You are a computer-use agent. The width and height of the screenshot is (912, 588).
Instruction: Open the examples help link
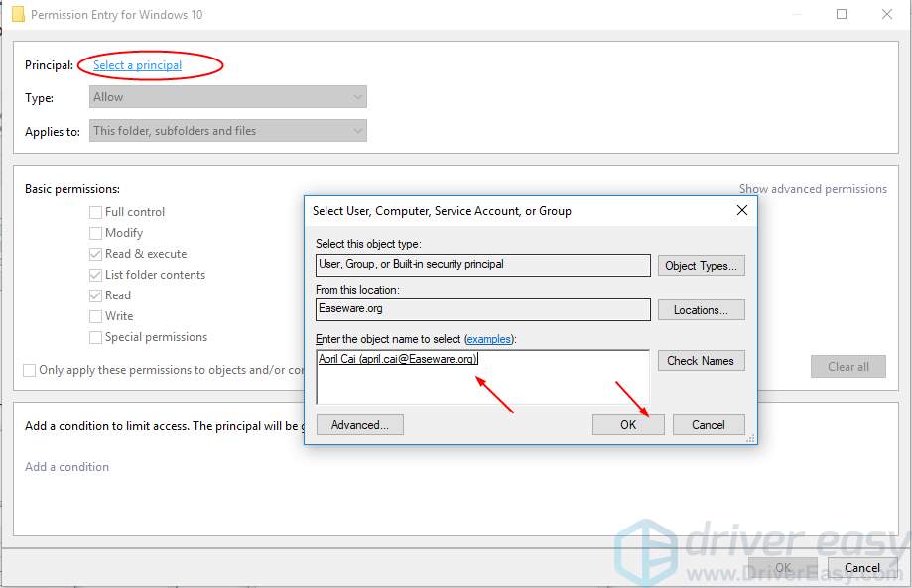pyautogui.click(x=488, y=339)
